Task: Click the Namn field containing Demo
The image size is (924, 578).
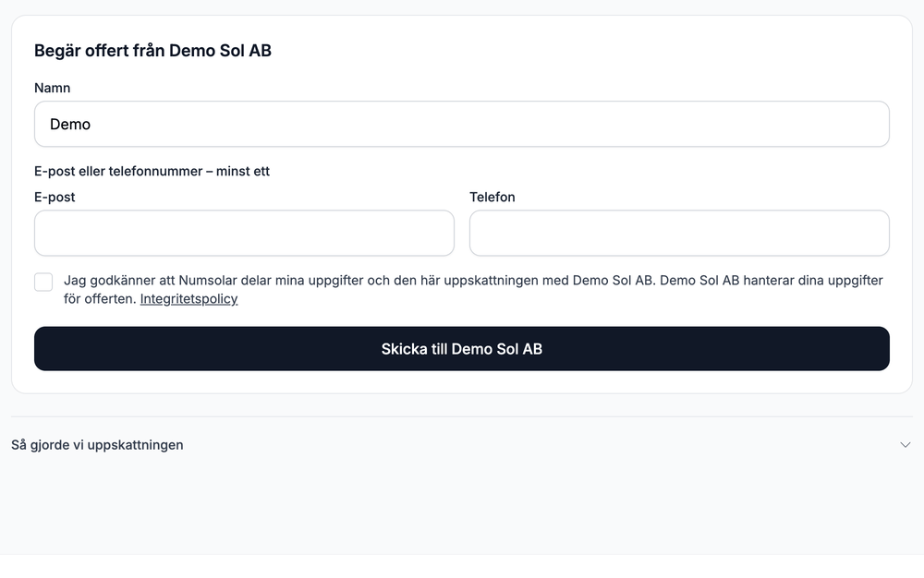Action: click(x=461, y=125)
